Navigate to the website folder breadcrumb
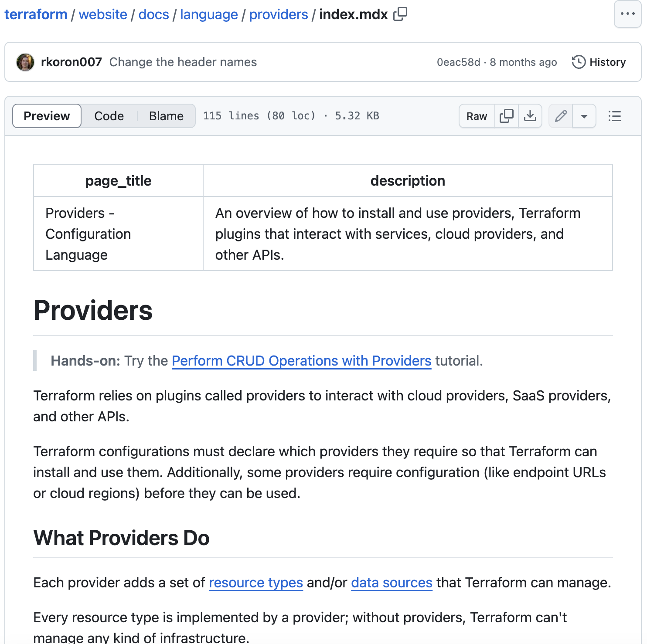The height and width of the screenshot is (644, 647). [103, 14]
